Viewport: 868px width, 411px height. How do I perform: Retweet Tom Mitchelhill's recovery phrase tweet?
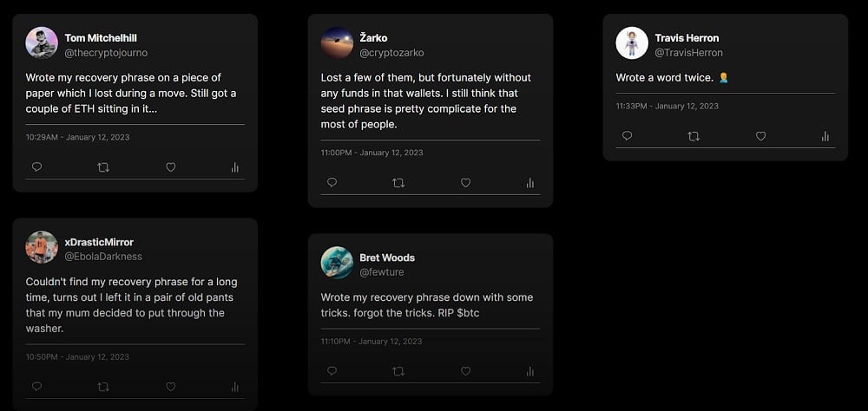(103, 167)
